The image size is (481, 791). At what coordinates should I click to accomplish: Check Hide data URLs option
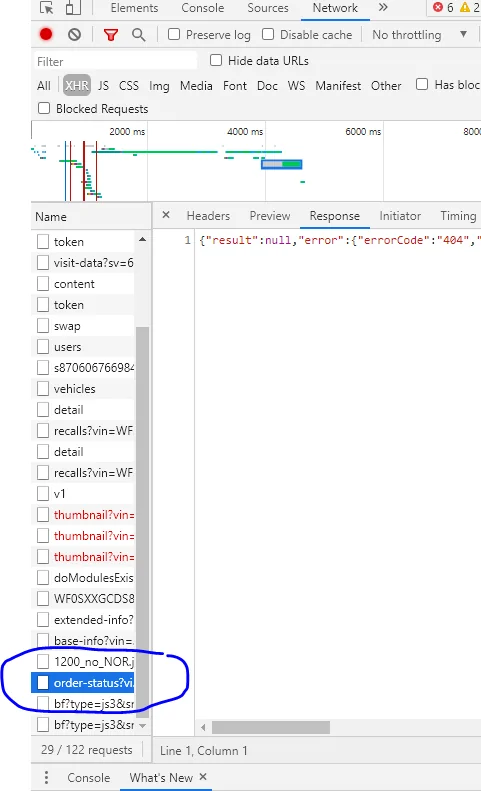coord(216,61)
